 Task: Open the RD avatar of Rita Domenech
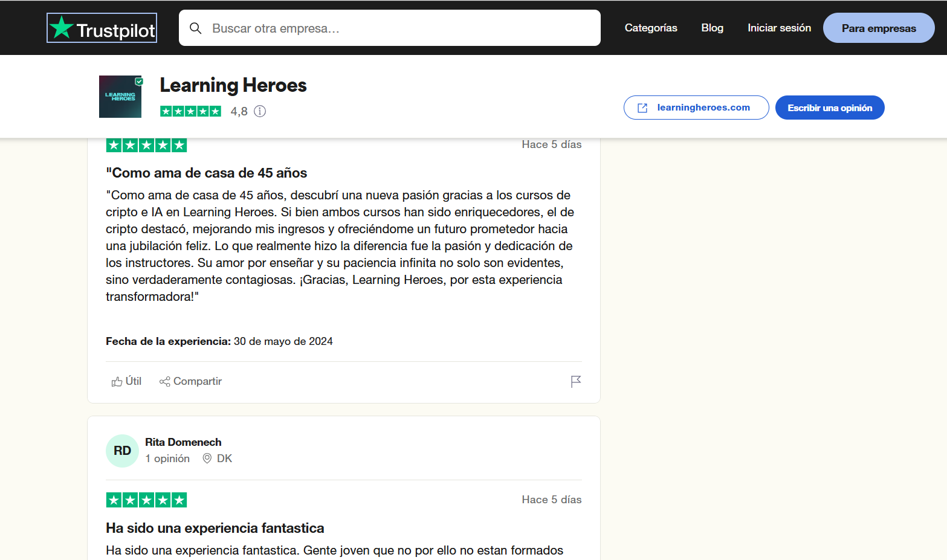(x=122, y=451)
